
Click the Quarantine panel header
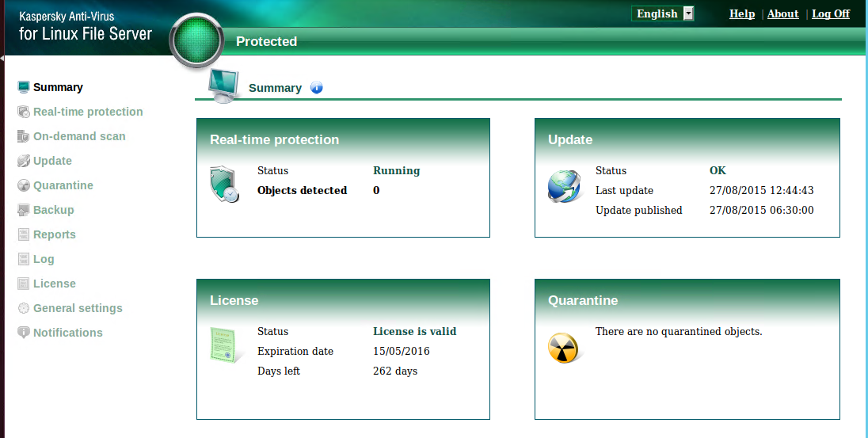coord(687,300)
